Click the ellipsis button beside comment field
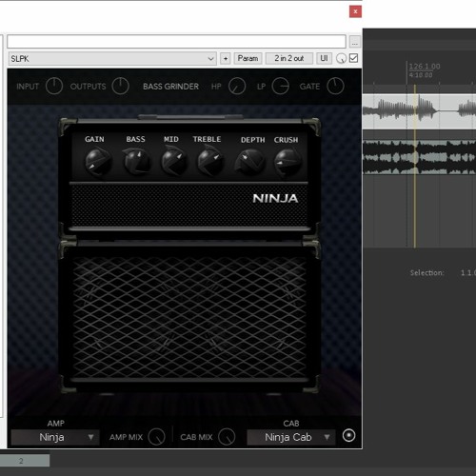The height and width of the screenshot is (476, 476). point(355,42)
